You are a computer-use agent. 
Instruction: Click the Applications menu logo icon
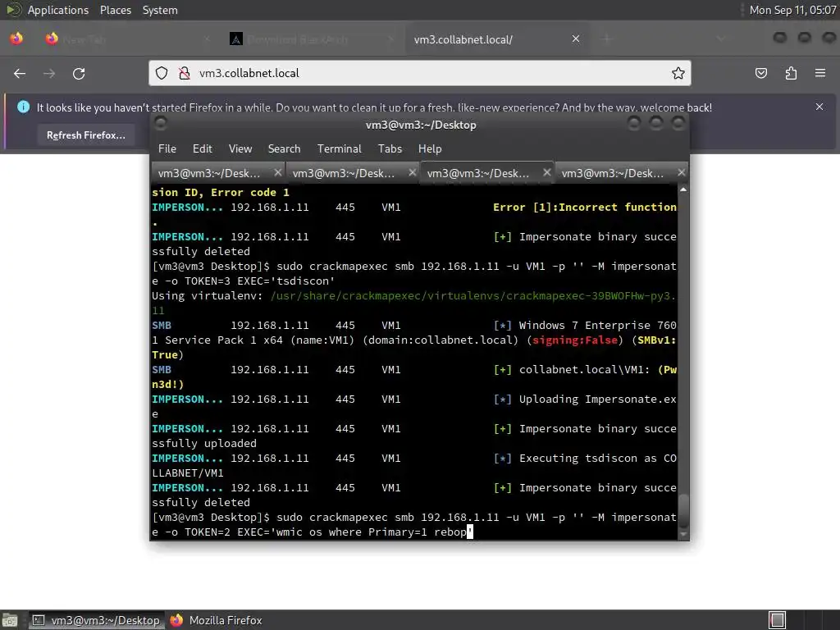click(x=13, y=10)
